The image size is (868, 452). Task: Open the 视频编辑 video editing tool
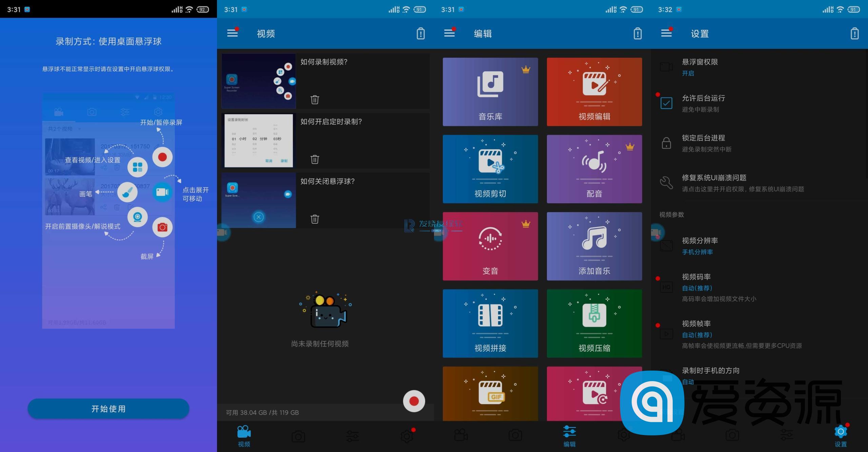click(x=594, y=92)
